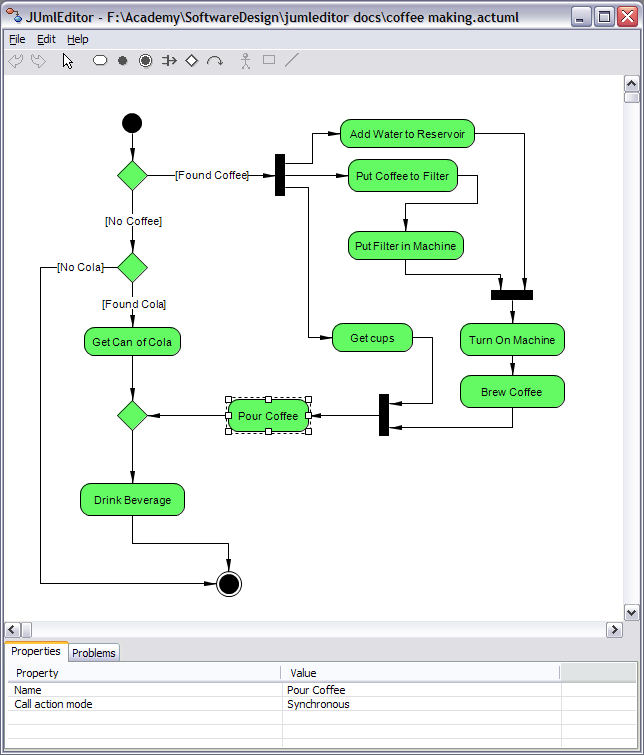644x755 pixels.
Task: Click the Property column header
Action: [145, 673]
